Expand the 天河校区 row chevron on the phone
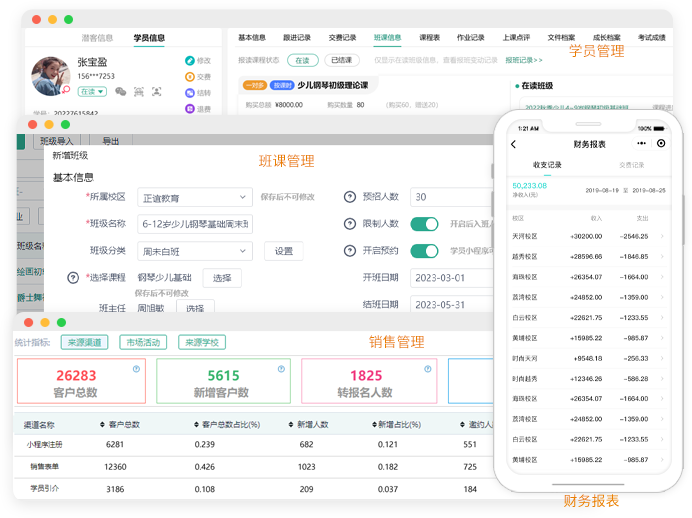This screenshot has width=692, height=518. coord(662,236)
